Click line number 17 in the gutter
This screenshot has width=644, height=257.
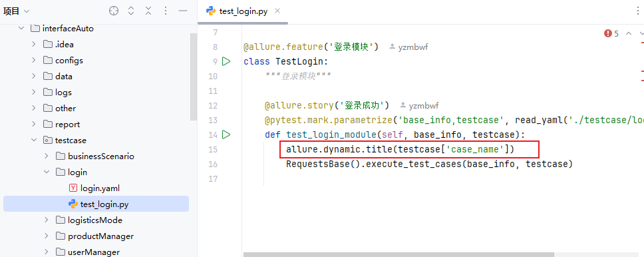(213, 179)
